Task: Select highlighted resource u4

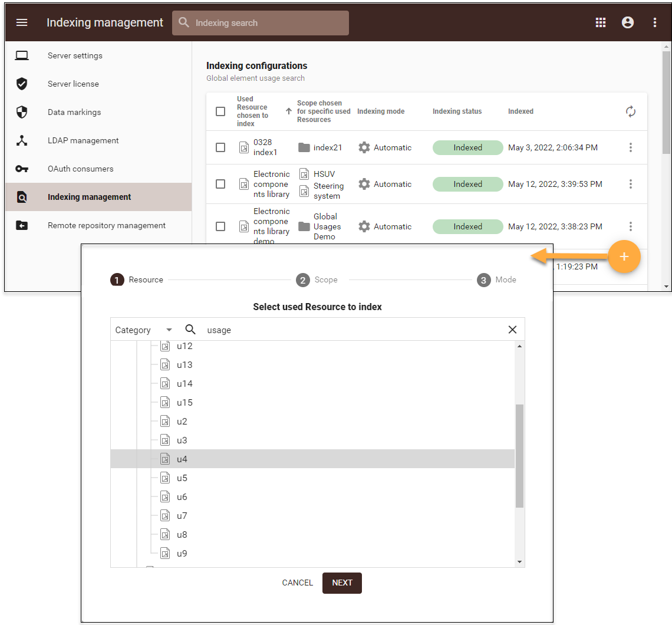Action: (312, 459)
